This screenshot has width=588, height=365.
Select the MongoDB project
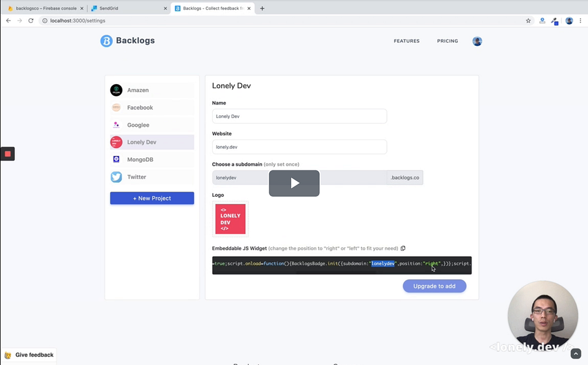coord(152,159)
